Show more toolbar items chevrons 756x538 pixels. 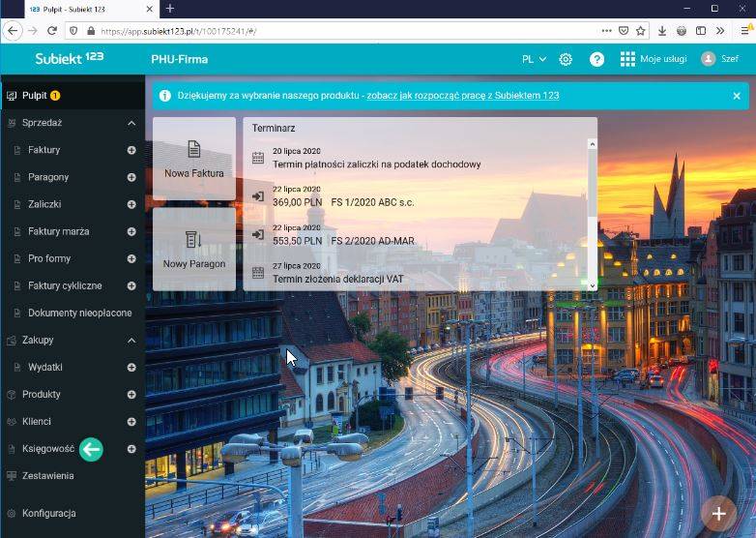720,31
